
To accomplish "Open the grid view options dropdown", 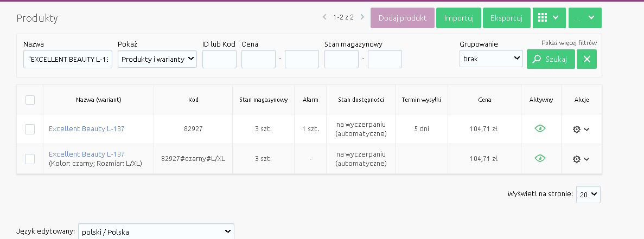I will [x=549, y=18].
